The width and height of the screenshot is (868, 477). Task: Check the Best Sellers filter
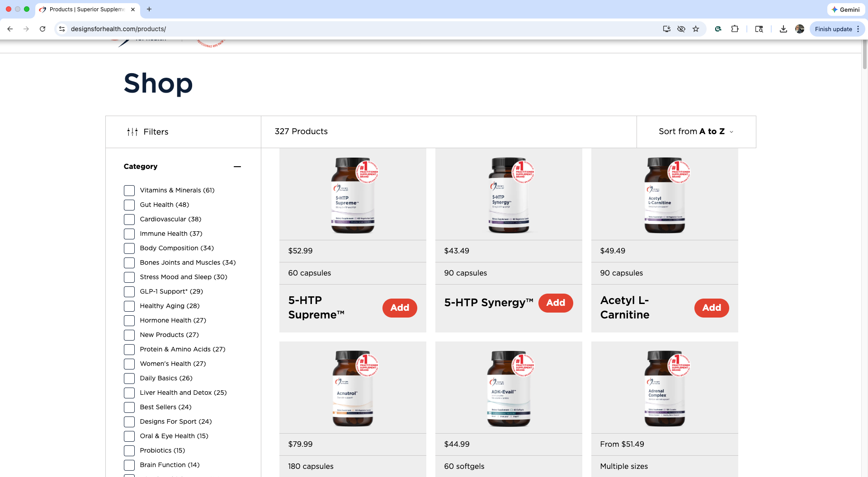(x=129, y=407)
